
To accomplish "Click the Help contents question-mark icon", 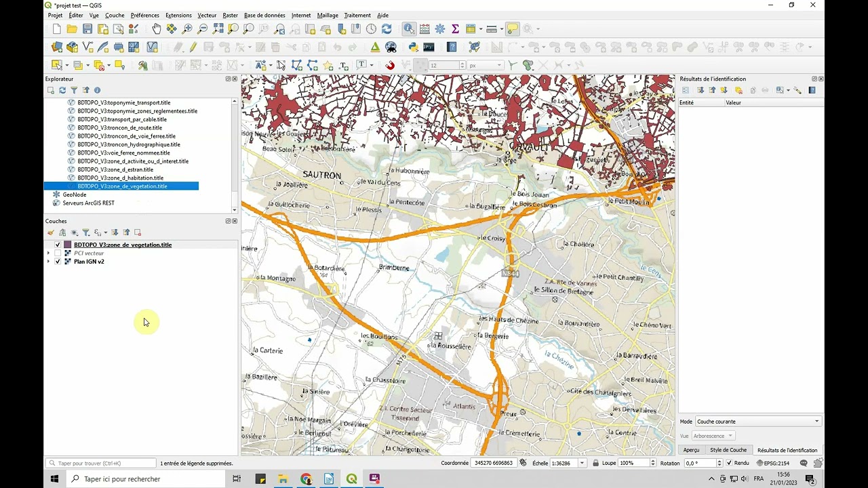I will click(x=452, y=47).
